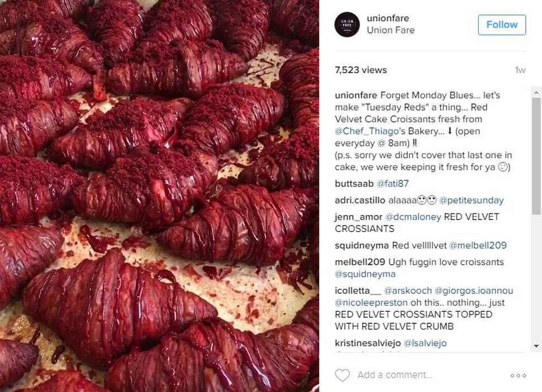542x392 pixels.
Task: Open the three-dot more options menu
Action: (x=518, y=375)
